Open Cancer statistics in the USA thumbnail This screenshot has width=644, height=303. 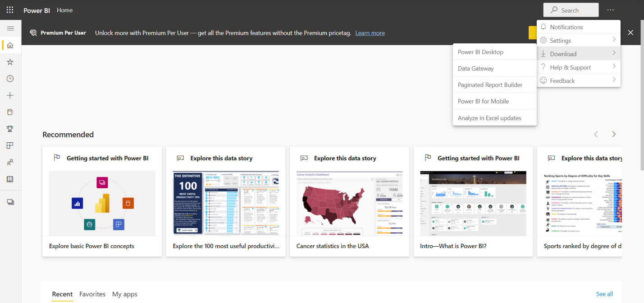coord(349,203)
